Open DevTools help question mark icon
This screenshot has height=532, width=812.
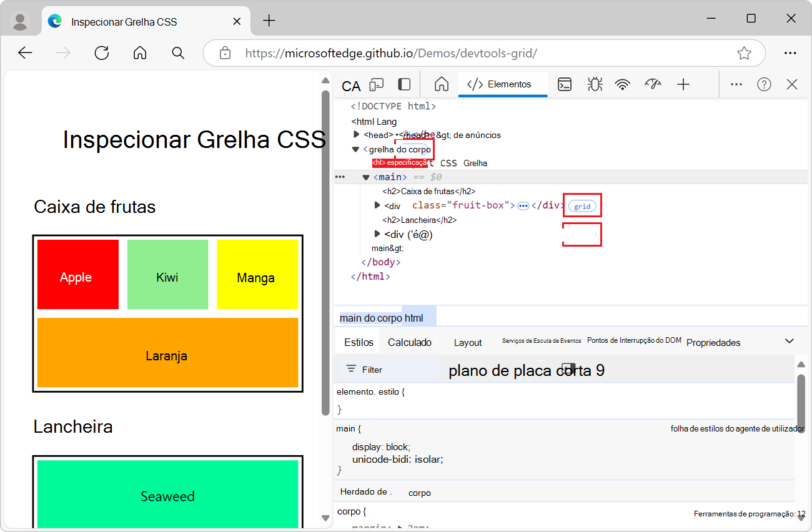(764, 84)
